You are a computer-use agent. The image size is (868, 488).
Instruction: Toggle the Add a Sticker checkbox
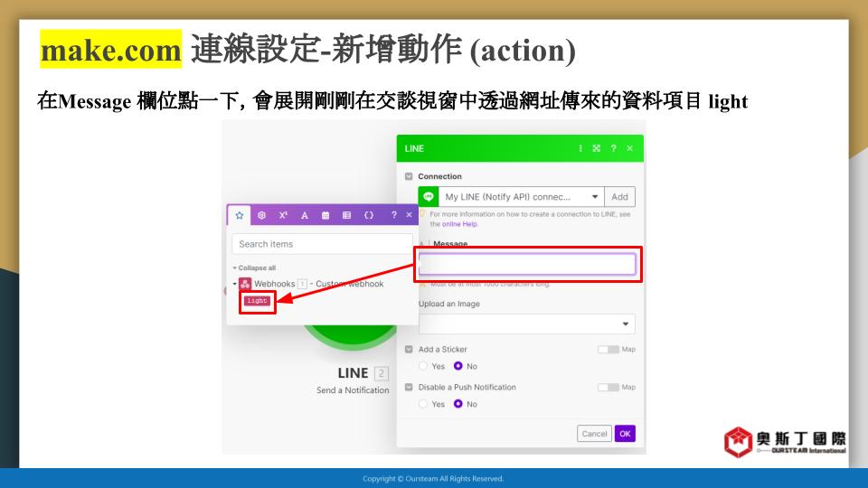pos(409,349)
